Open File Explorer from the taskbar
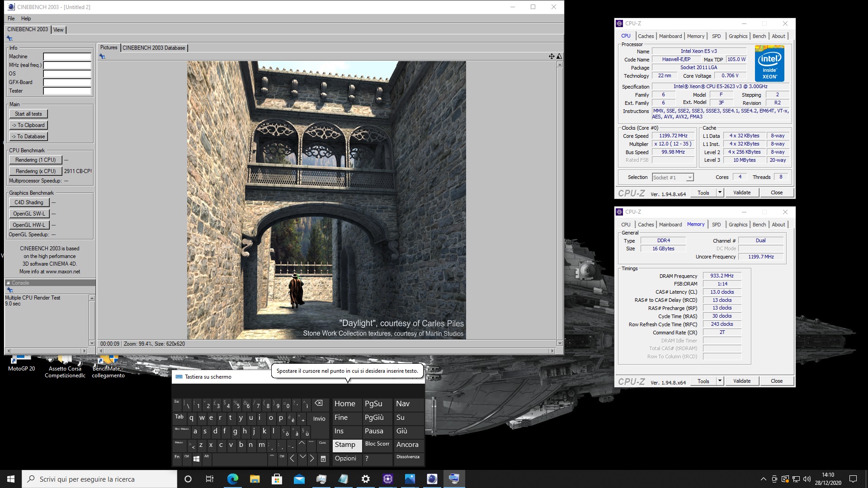 click(255, 479)
